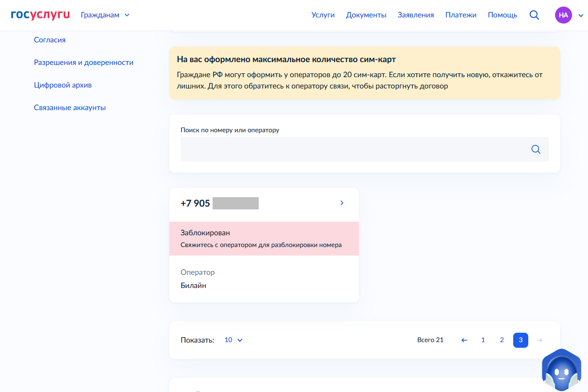Image resolution: width=588 pixels, height=392 pixels.
Task: Click the next page right arrow
Action: (x=540, y=340)
